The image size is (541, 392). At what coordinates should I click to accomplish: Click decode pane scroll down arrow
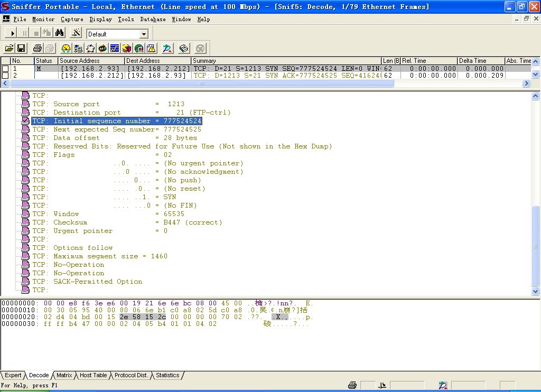click(x=535, y=292)
